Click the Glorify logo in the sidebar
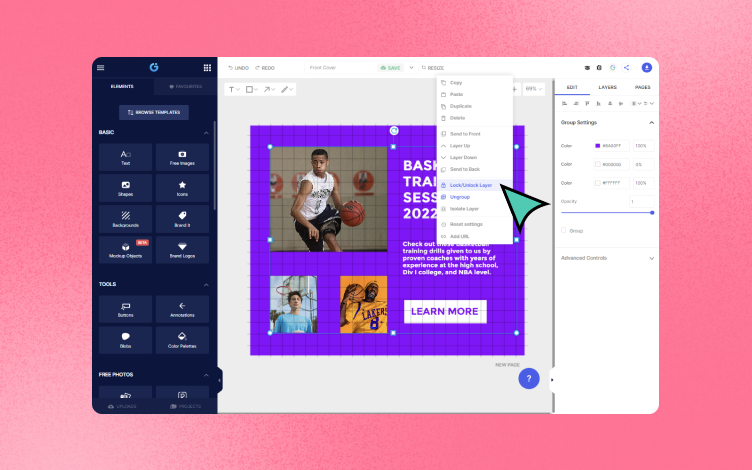This screenshot has width=752, height=470. (x=154, y=67)
